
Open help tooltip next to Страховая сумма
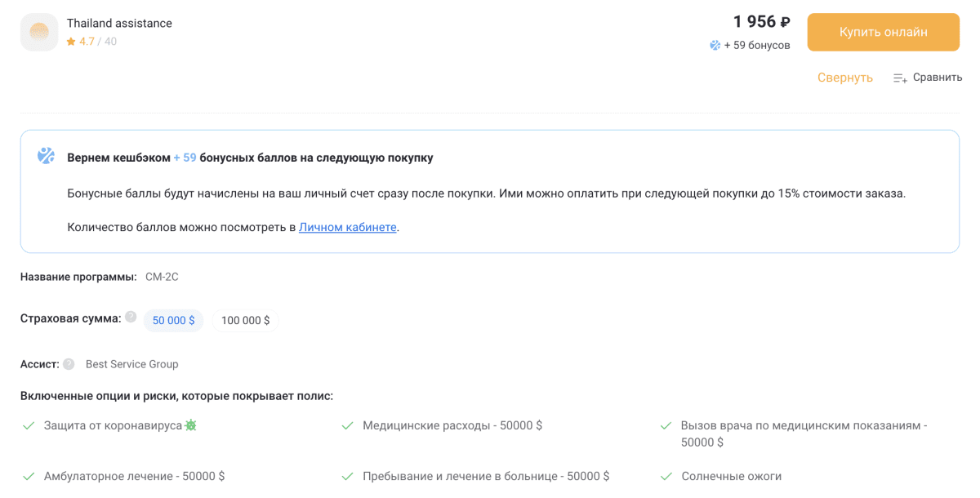click(x=131, y=318)
